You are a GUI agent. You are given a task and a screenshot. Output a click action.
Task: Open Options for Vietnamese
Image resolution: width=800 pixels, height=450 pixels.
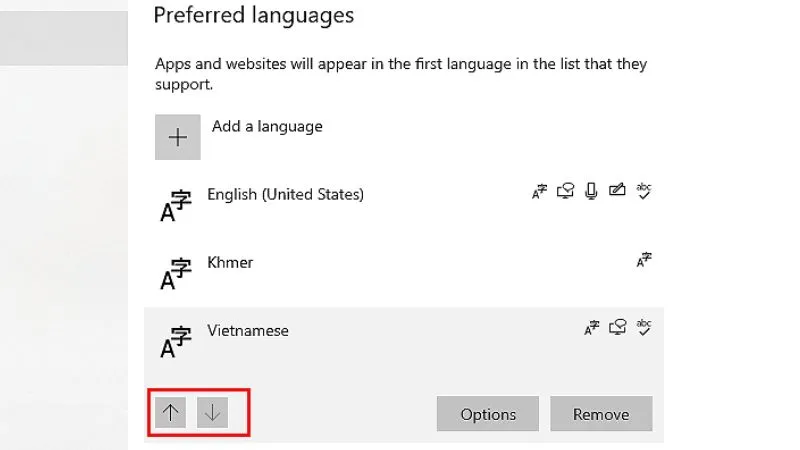click(488, 414)
